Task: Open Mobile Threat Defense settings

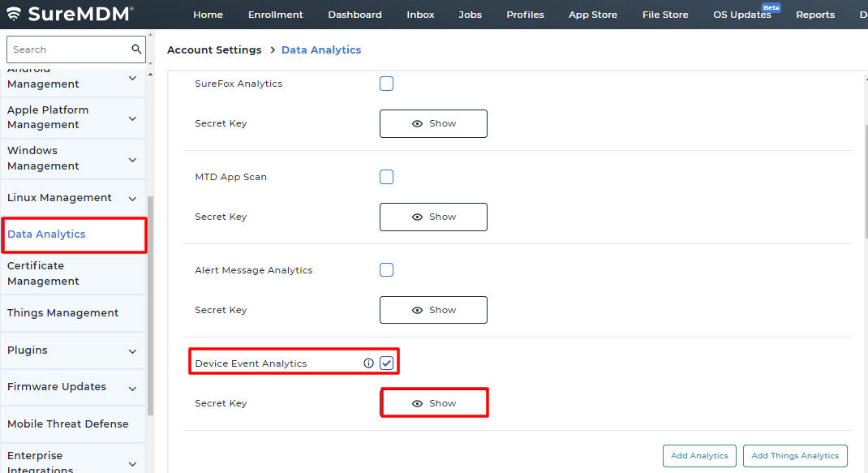Action: [73, 424]
